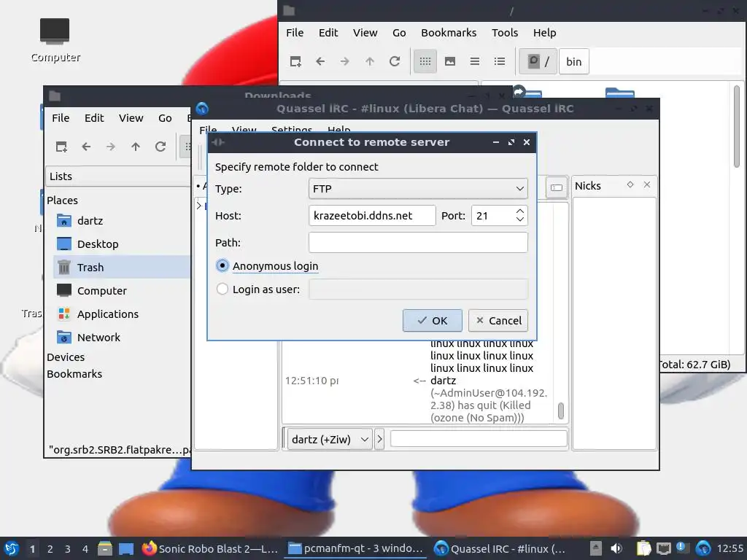Screen dimensions: 747x560
Task: Switch to workspace 3 on the pager
Action: pyautogui.click(x=67, y=549)
